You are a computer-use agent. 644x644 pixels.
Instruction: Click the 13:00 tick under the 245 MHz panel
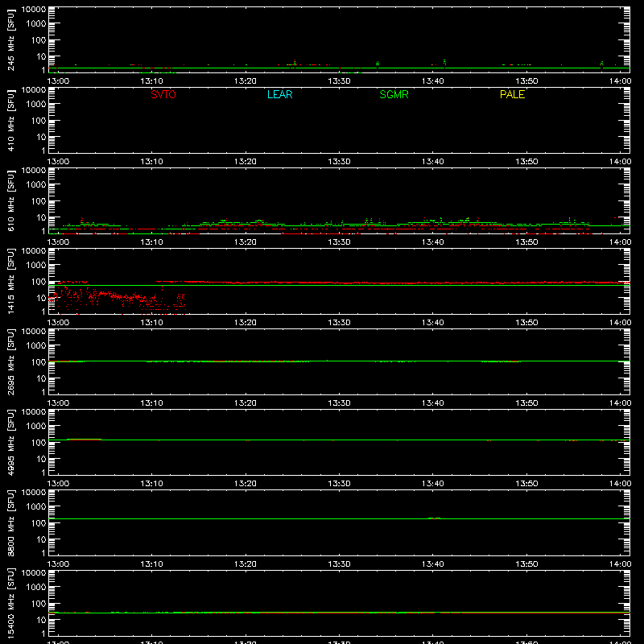tap(58, 81)
